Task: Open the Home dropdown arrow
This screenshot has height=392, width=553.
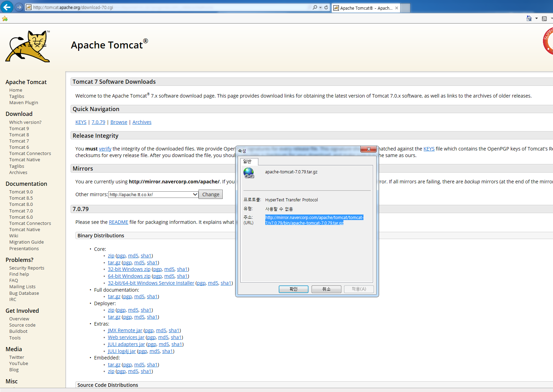Action: coord(536,19)
